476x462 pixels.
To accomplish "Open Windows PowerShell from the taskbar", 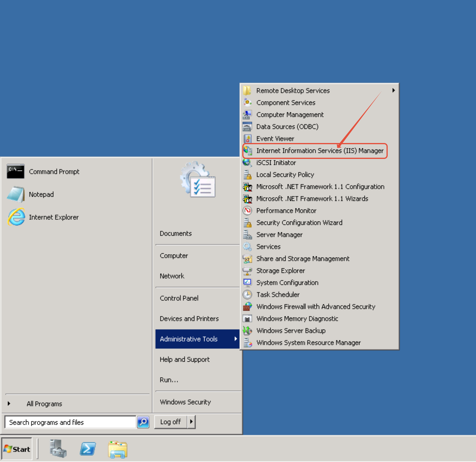I will (88, 449).
